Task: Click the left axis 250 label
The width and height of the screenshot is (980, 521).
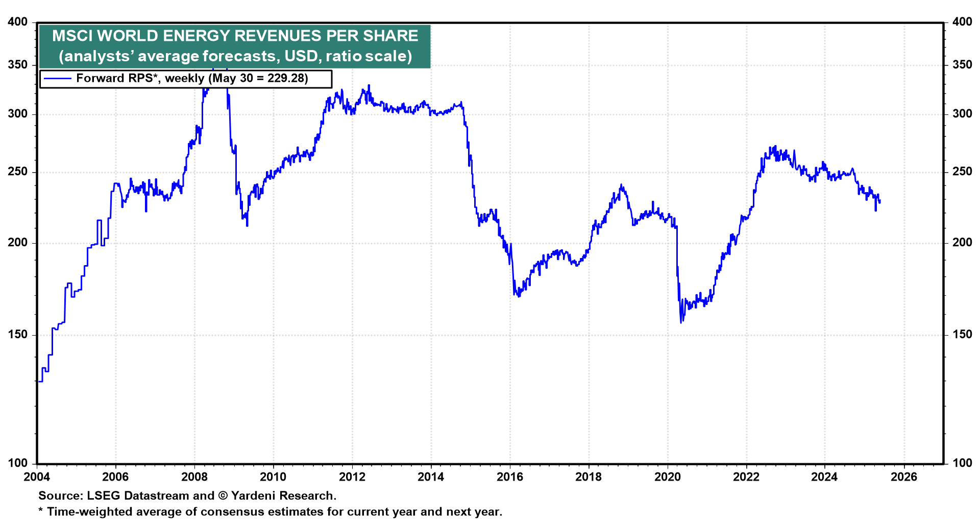Action: pos(18,172)
